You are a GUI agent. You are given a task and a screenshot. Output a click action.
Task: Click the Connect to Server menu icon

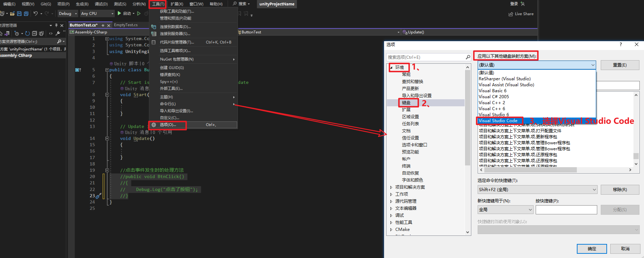(x=154, y=34)
